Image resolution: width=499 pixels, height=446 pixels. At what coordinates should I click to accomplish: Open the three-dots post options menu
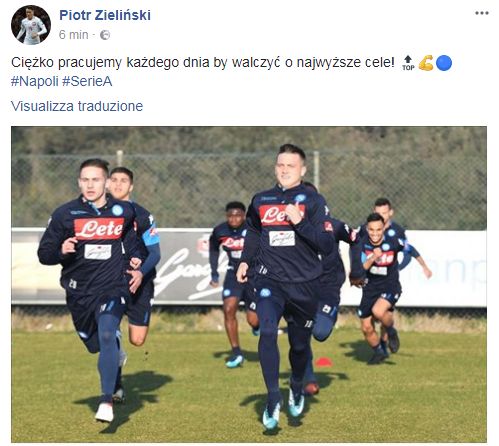(x=482, y=13)
